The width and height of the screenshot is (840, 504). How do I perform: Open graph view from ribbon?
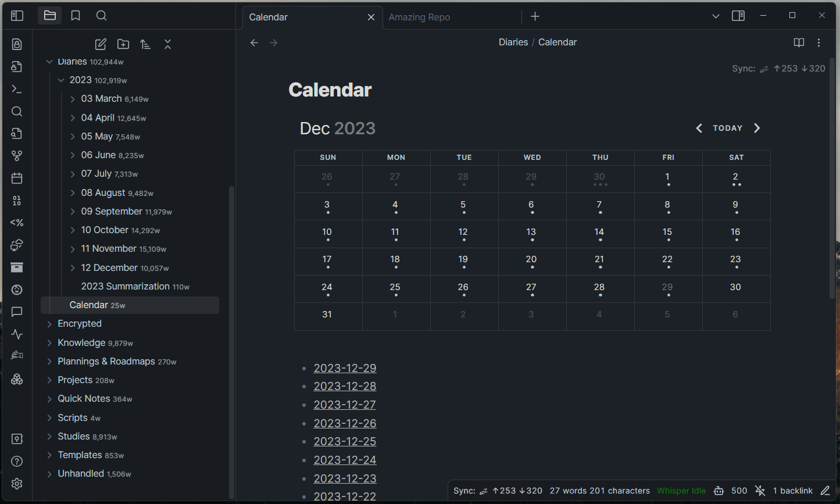tap(17, 156)
